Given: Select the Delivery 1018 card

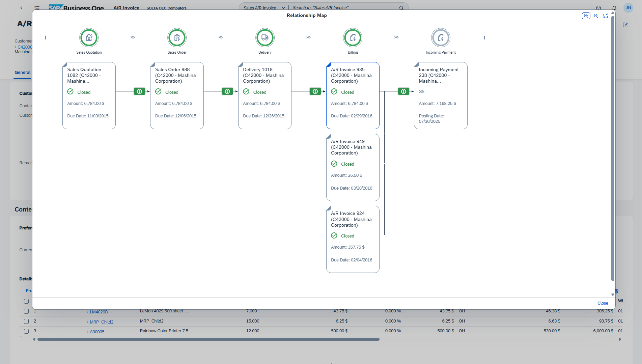Looking at the screenshot, I should (265, 95).
